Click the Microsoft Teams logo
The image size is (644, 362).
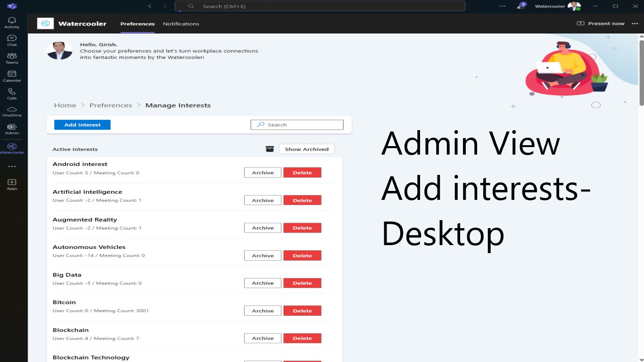(x=12, y=6)
